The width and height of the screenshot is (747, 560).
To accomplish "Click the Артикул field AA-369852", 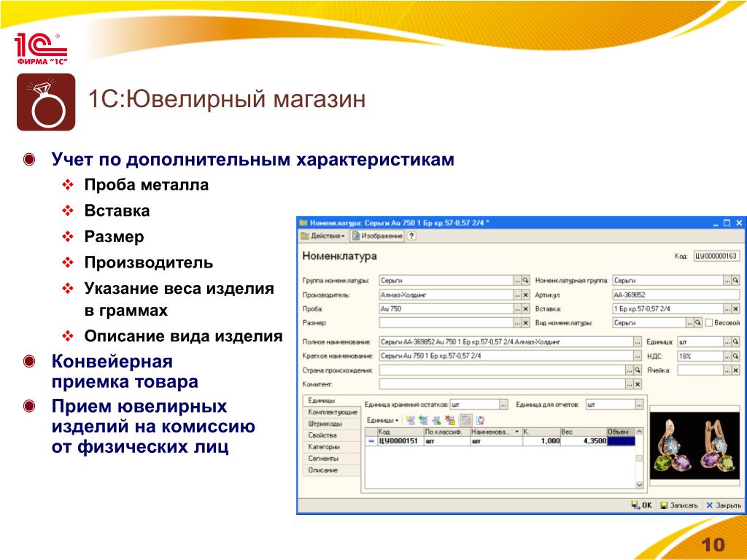I will coord(676,295).
